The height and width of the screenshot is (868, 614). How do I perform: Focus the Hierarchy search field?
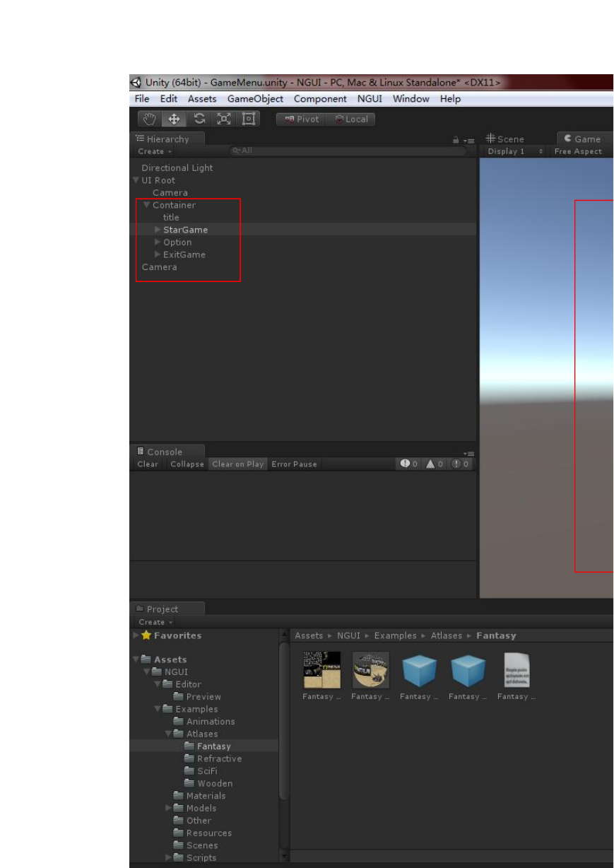point(348,151)
